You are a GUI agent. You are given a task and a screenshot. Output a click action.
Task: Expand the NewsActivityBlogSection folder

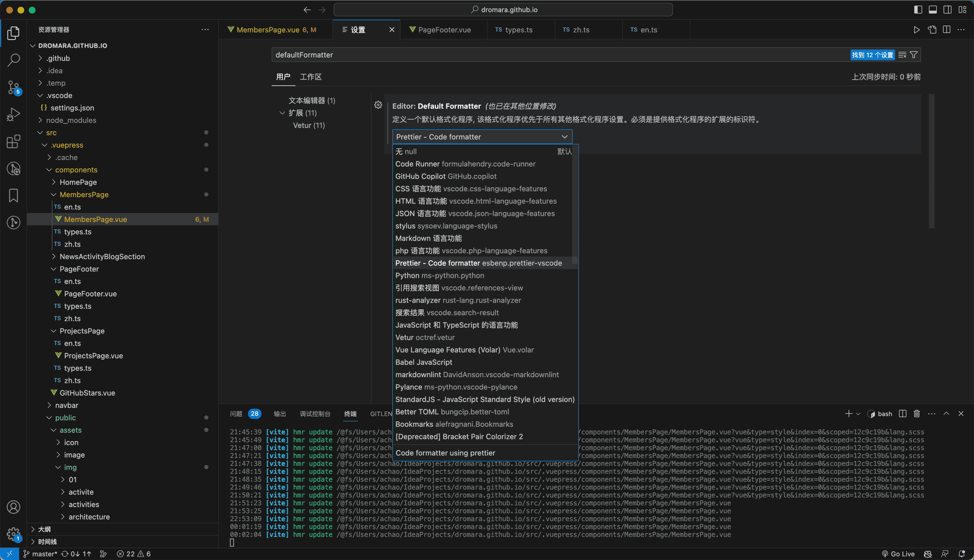[101, 257]
